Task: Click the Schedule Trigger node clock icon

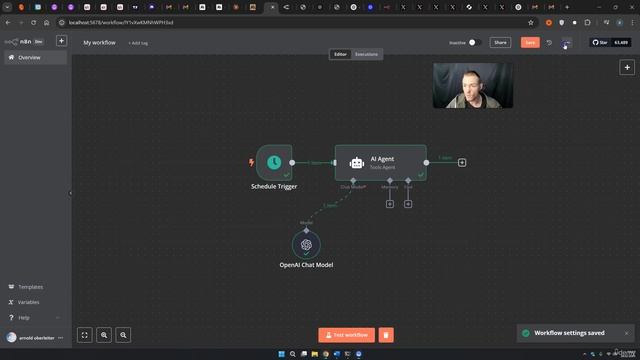Action: coord(274,162)
